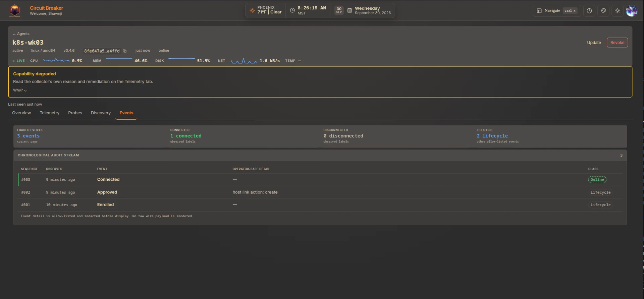Click the layout icon in the Navigate button

coord(539,11)
